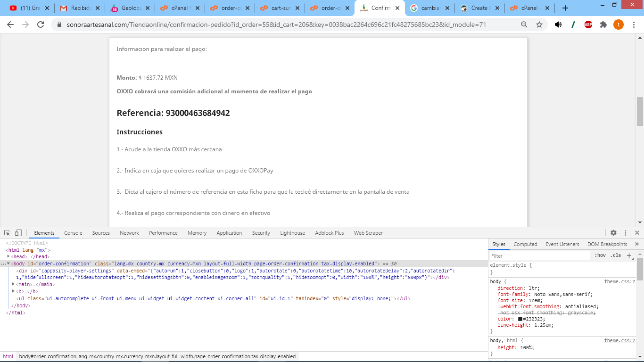The width and height of the screenshot is (644, 362).
Task: Open DevTools settings gear
Action: [613, 233]
